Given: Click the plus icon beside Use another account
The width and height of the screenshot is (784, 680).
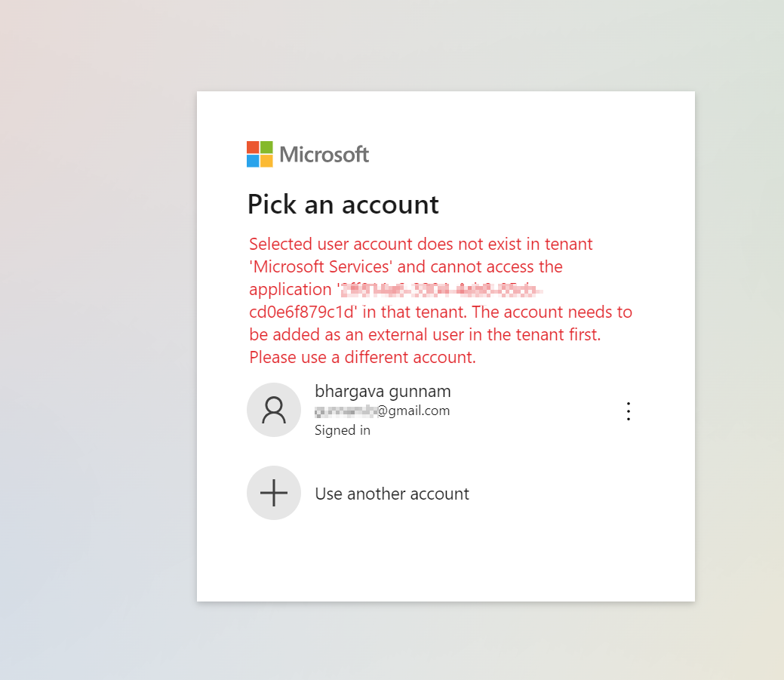Looking at the screenshot, I should (274, 493).
